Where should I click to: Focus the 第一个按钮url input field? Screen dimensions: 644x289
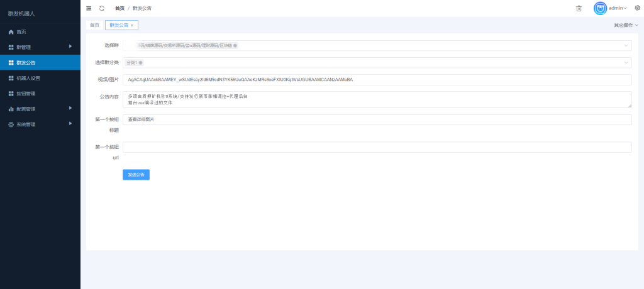point(377,147)
